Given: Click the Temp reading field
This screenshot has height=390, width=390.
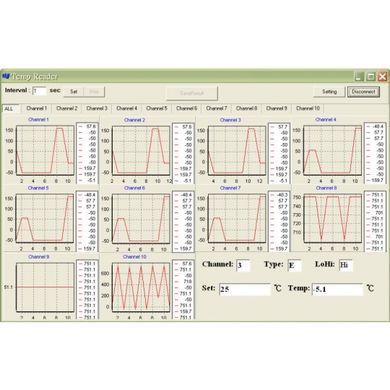Looking at the screenshot, I should point(337,289).
